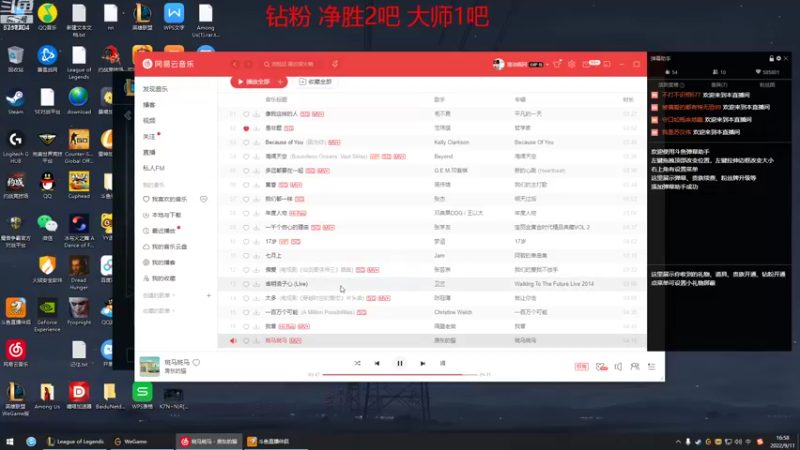This screenshot has height=450, width=800.
Task: Open artist Kelly Clarkson link
Action: click(x=452, y=142)
